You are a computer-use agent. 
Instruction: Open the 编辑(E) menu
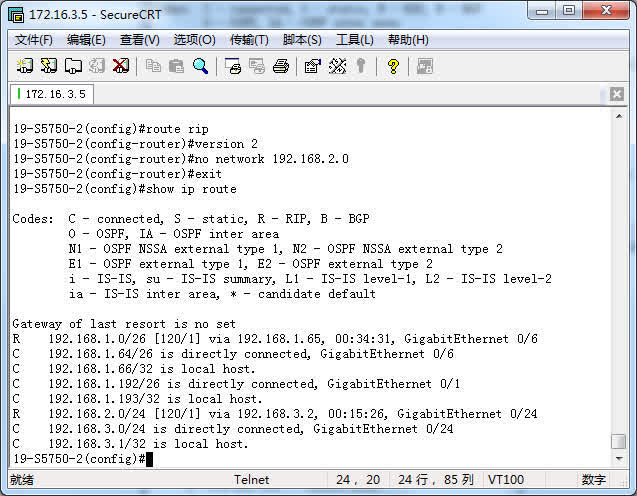[x=86, y=40]
